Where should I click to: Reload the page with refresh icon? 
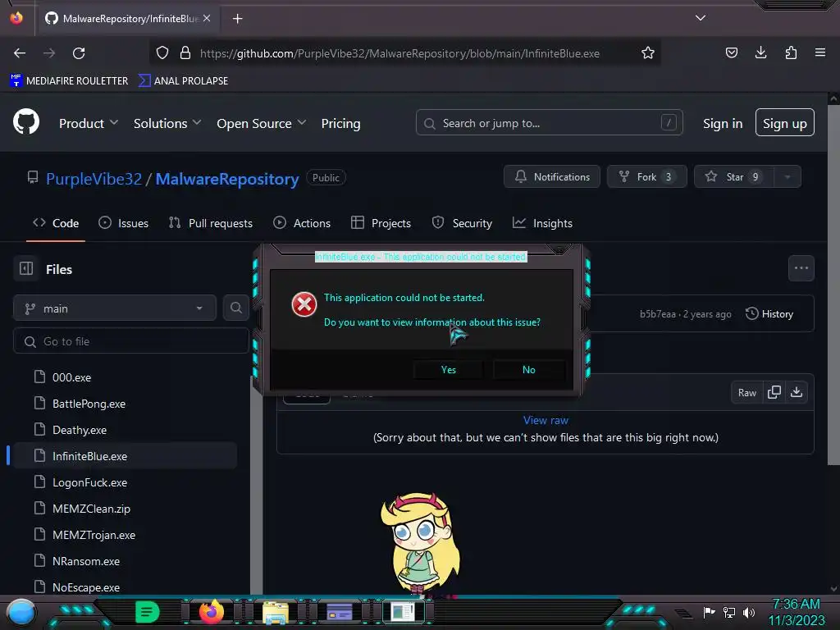[79, 53]
